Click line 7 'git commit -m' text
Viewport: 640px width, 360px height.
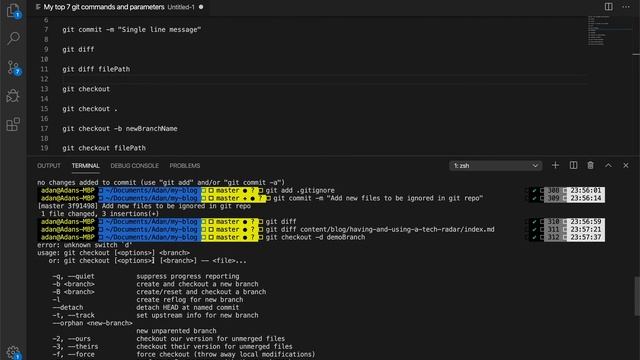pos(131,29)
